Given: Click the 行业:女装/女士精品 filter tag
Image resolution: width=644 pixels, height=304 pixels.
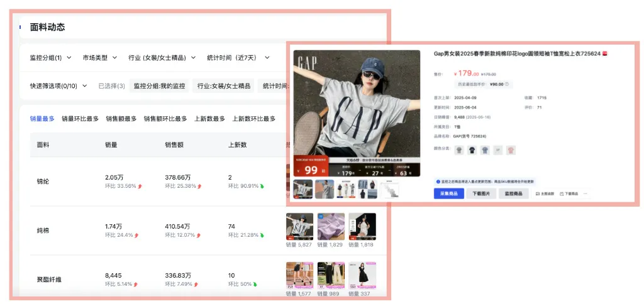Looking at the screenshot, I should [223, 86].
